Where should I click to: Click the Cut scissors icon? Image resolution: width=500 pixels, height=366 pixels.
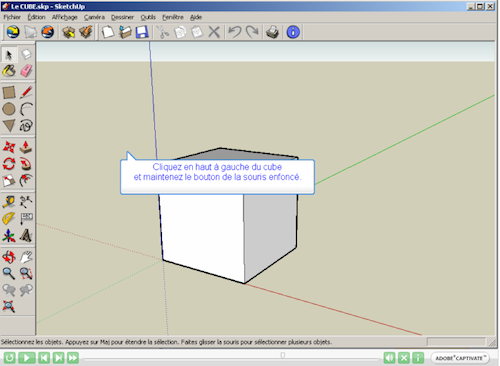(x=163, y=32)
